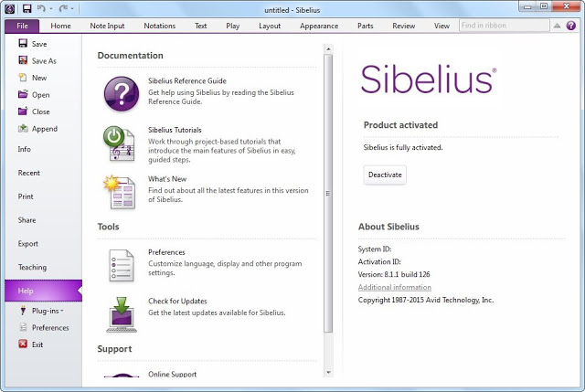585x392 pixels.
Task: Click the Sibelius Tutorials title
Action: point(175,130)
